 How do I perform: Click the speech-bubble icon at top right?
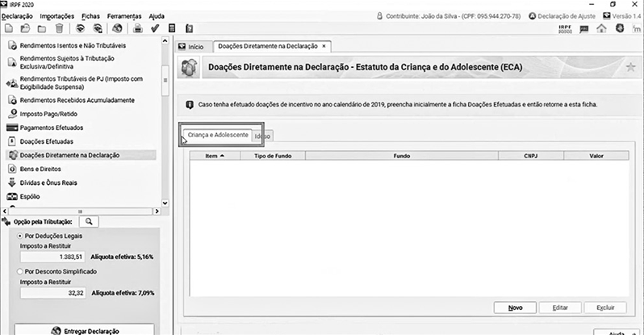click(583, 28)
